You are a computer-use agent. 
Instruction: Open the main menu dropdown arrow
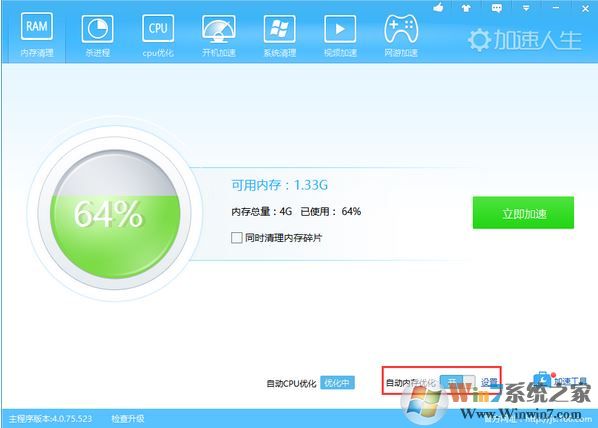(x=526, y=8)
